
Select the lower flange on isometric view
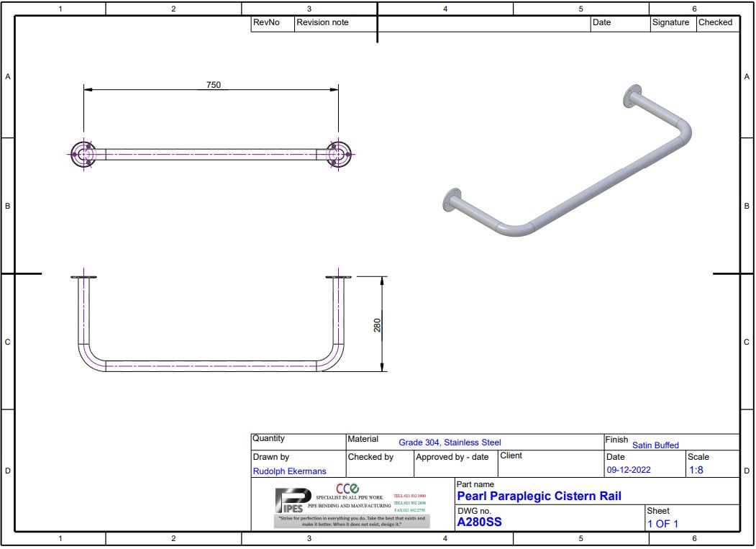452,201
